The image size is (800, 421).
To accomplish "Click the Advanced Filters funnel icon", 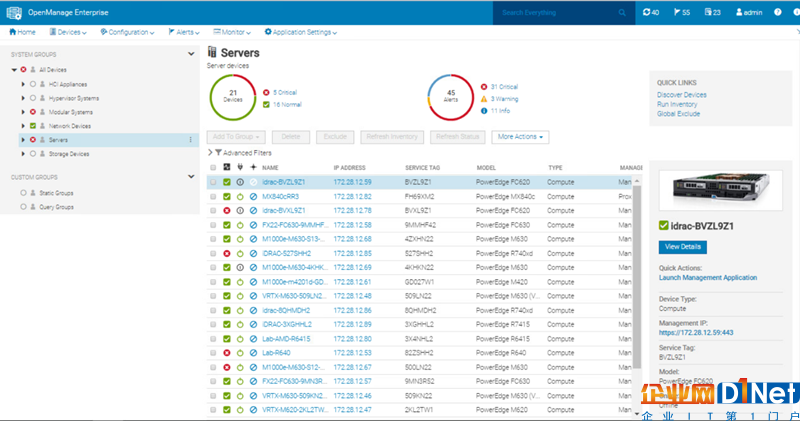I will [218, 153].
